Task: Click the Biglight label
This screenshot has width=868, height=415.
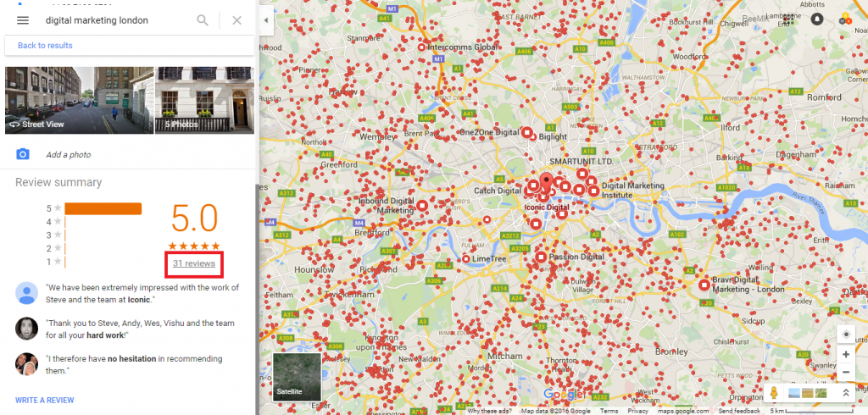Action: tap(553, 136)
